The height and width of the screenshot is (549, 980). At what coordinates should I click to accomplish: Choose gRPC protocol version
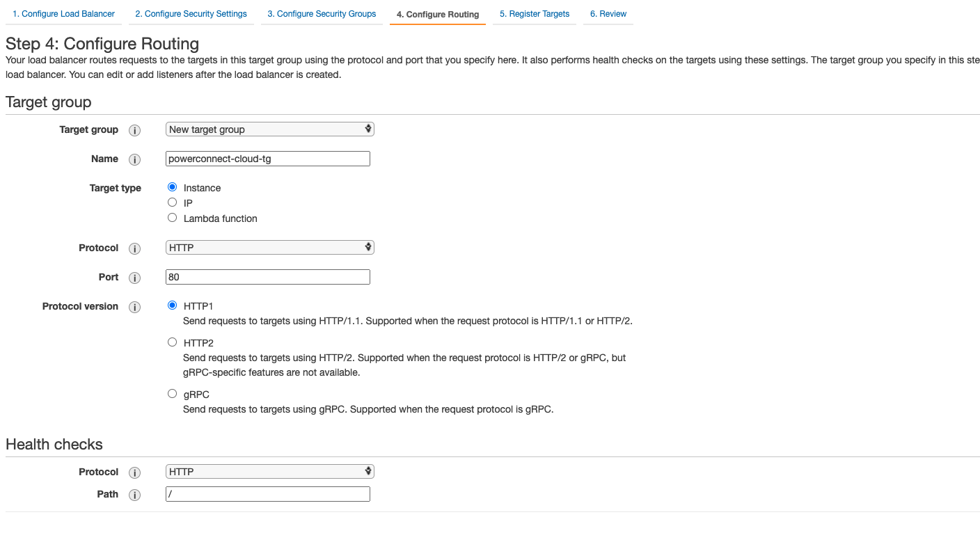click(173, 394)
